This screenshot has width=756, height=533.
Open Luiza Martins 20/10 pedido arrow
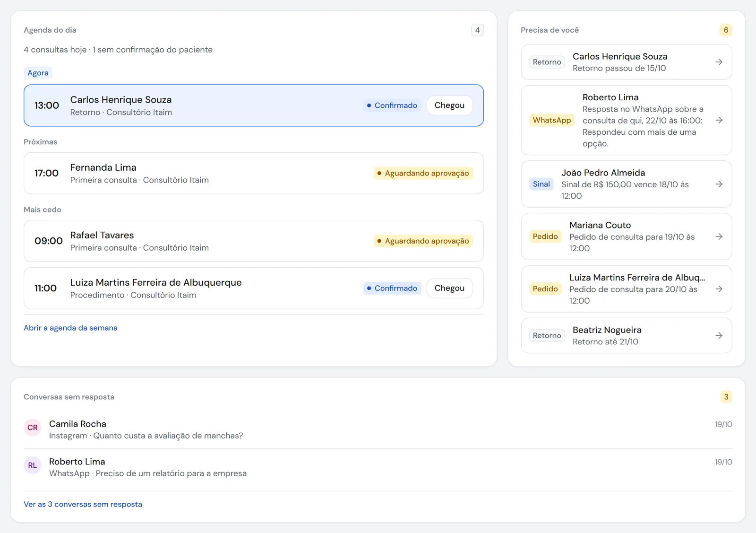click(719, 289)
